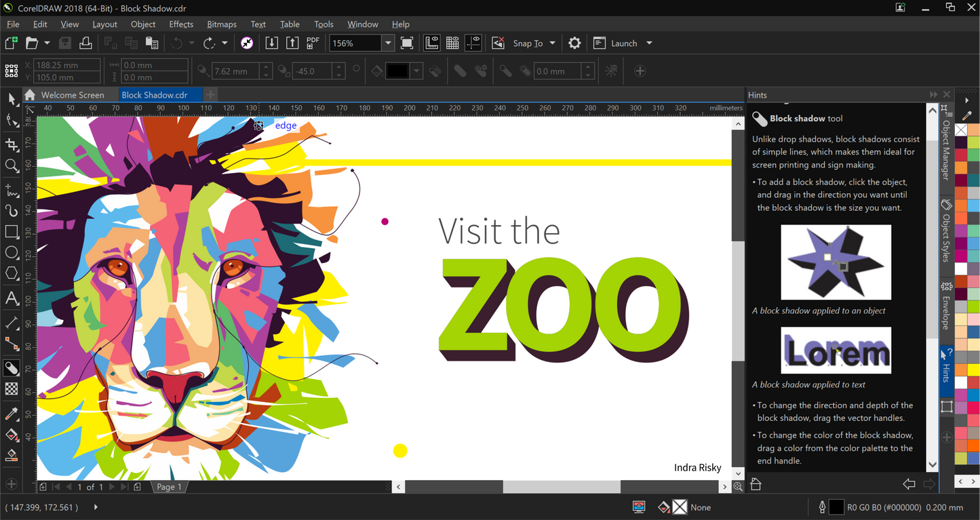Image resolution: width=980 pixels, height=520 pixels.
Task: Click the Hints back arrow button
Action: [x=909, y=483]
